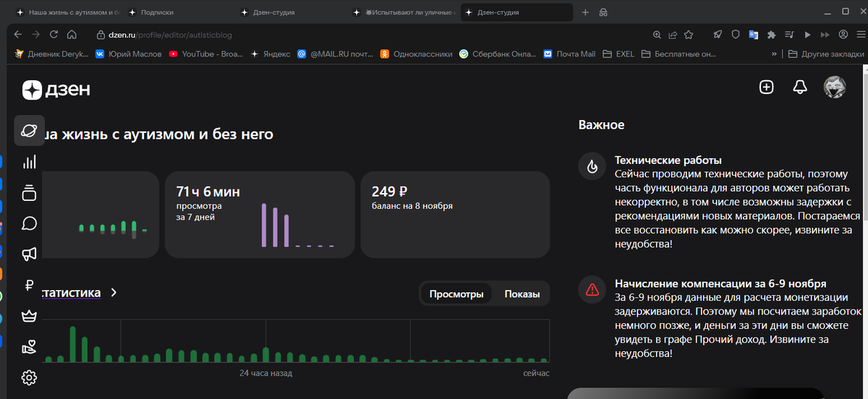This screenshot has width=868, height=399.
Task: Click the red warning triangle icon
Action: tap(592, 290)
